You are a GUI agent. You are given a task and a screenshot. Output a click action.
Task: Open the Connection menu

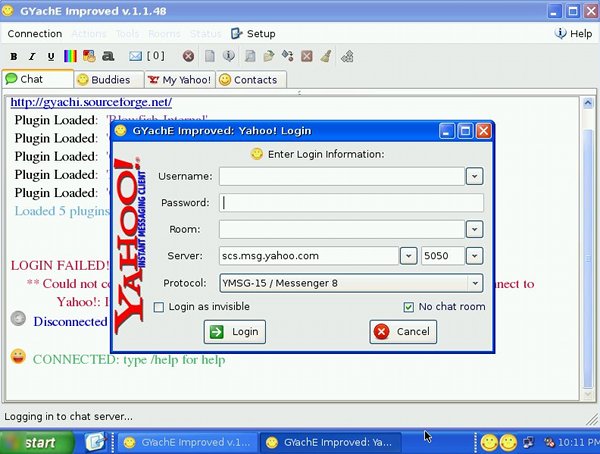(x=35, y=34)
